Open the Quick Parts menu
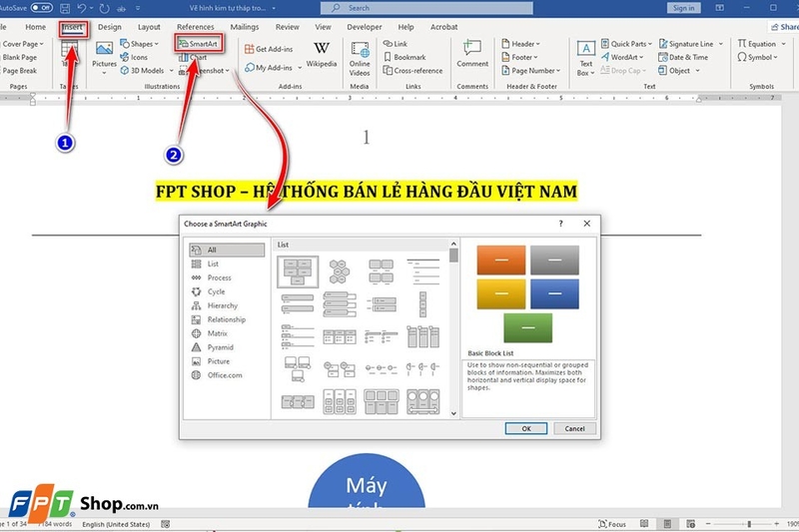Viewport: 799px width, 532px height. pos(626,44)
